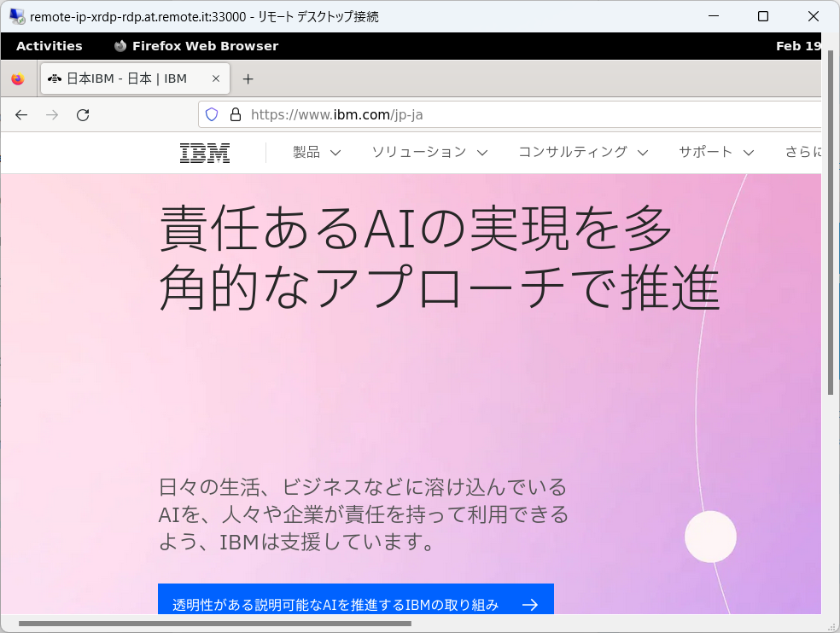Click the horizontal scrollbar at bottom
Viewport: 840px width, 633px height.
click(215, 624)
